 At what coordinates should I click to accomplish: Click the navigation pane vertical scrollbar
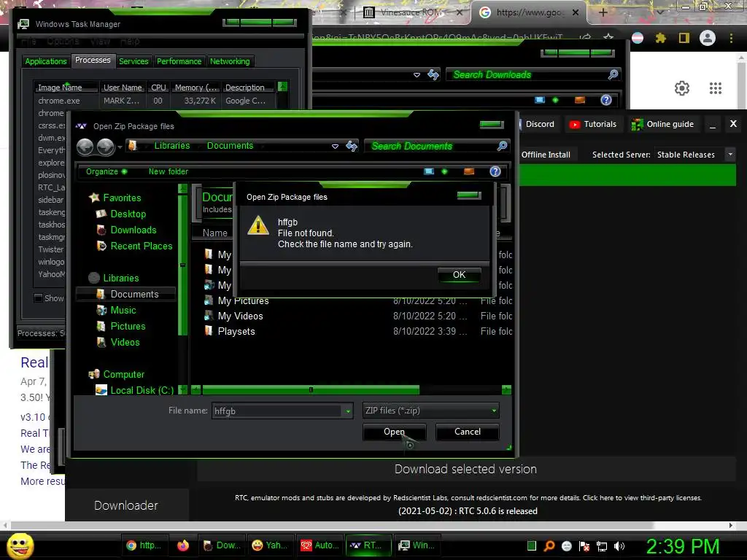pyautogui.click(x=182, y=265)
